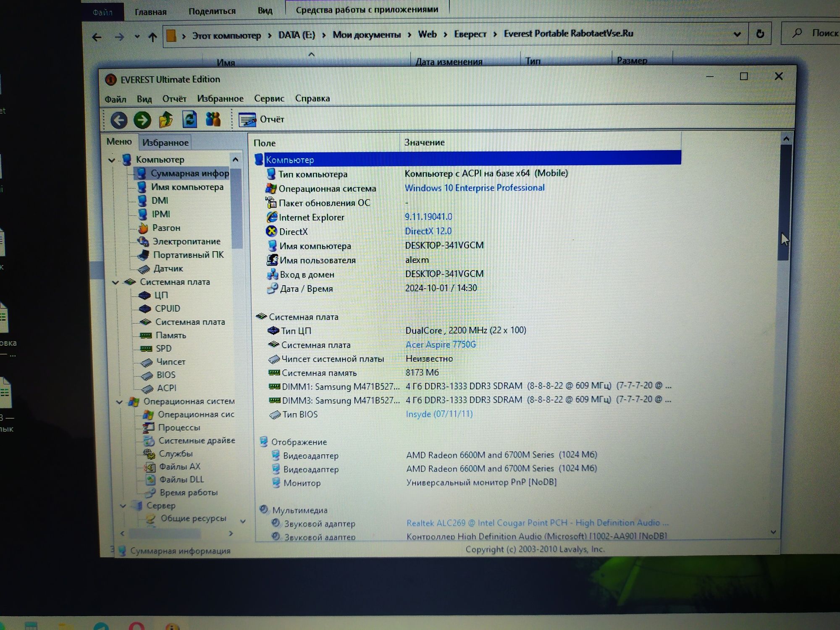Viewport: 840px width, 630px height.
Task: Open the Файл menu in EVEREST
Action: 115,99
